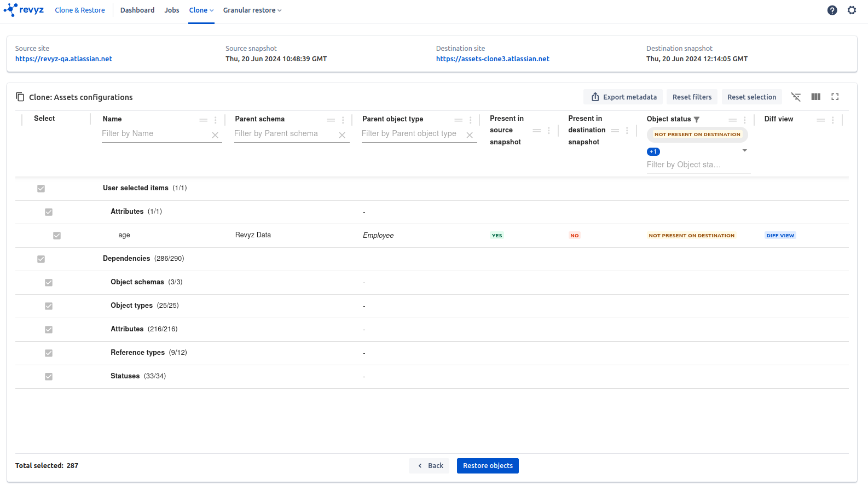Image resolution: width=868 pixels, height=491 pixels.
Task: Click the +1 filter chip
Action: click(653, 151)
